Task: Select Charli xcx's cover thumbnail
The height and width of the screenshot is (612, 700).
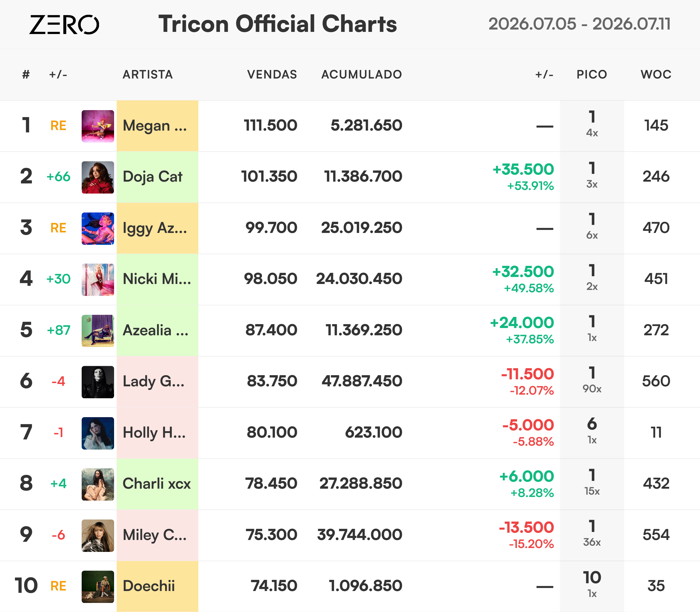Action: click(x=98, y=484)
